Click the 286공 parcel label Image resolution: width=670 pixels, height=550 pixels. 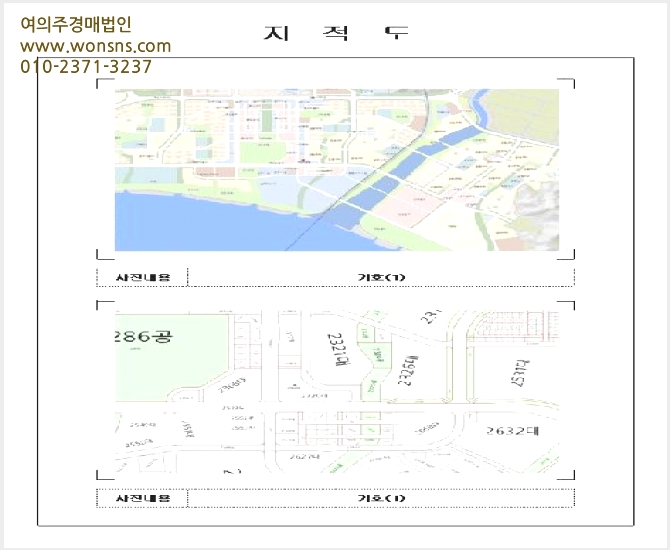pyautogui.click(x=144, y=336)
